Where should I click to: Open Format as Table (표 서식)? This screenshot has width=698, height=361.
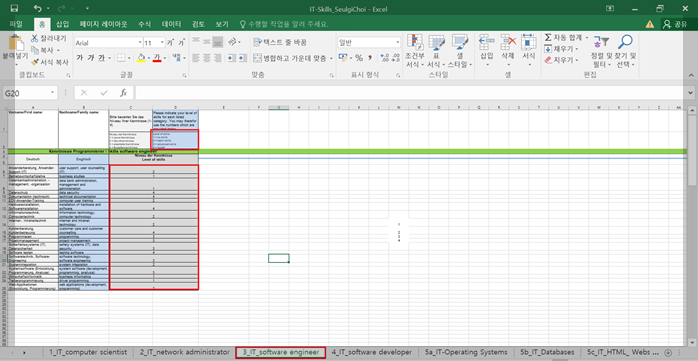tap(436, 51)
